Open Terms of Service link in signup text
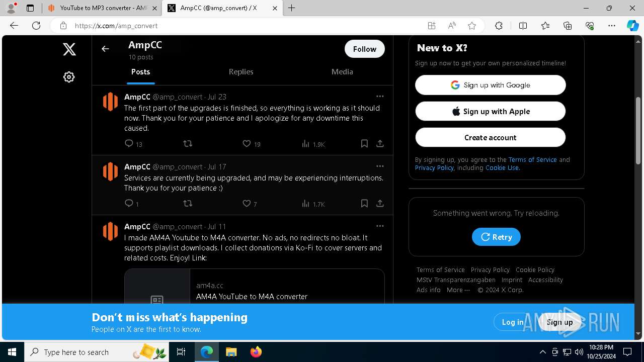Viewport: 644px width, 362px height. [532, 160]
